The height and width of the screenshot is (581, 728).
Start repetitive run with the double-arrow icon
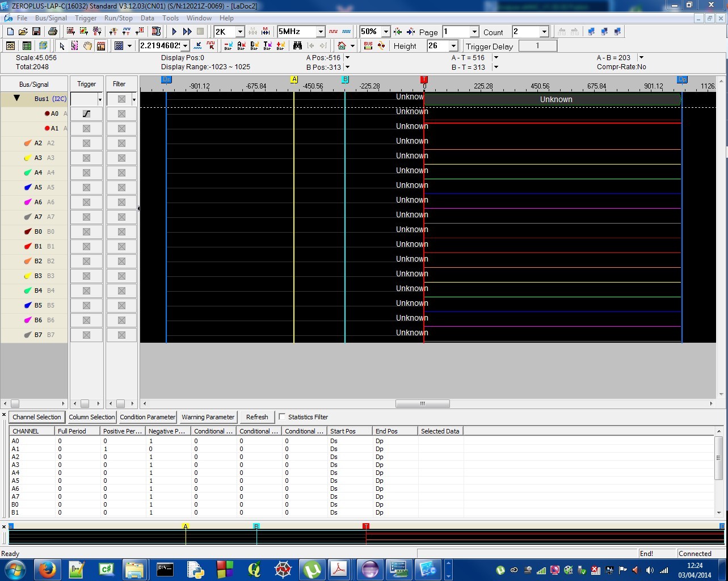187,32
